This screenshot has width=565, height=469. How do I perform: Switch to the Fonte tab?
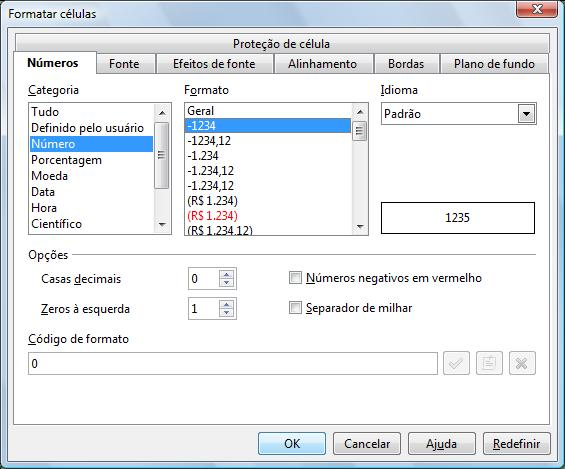click(124, 64)
